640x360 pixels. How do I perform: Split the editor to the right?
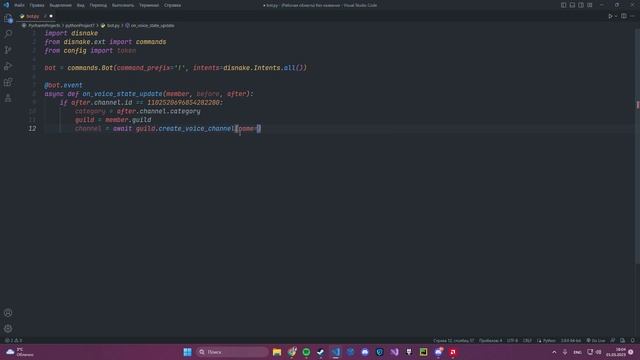click(x=624, y=16)
